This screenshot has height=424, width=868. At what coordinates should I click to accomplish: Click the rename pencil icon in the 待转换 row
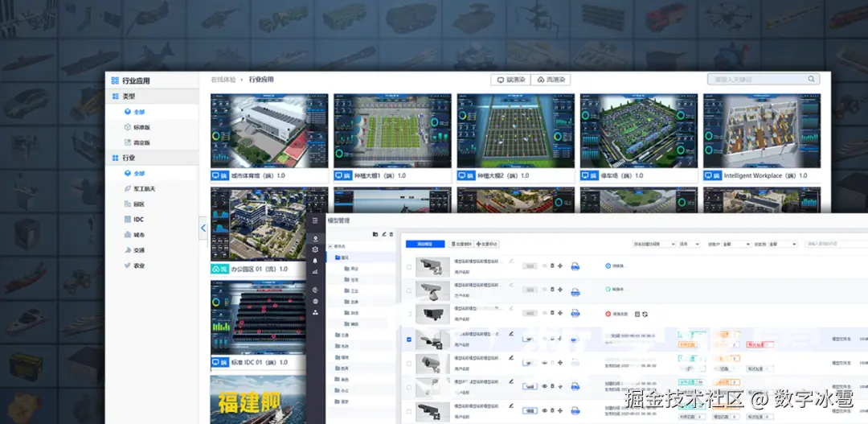(x=511, y=260)
